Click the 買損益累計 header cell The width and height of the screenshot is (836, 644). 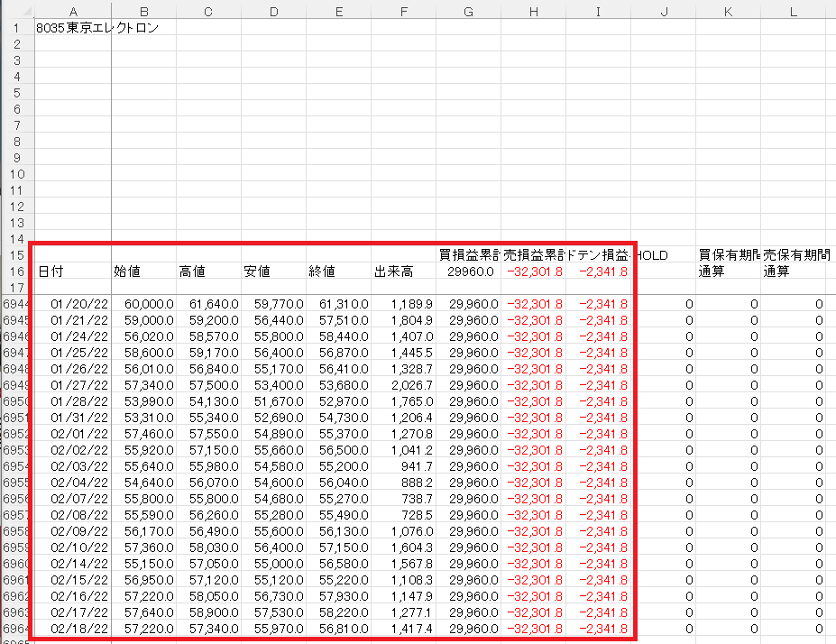click(x=469, y=255)
